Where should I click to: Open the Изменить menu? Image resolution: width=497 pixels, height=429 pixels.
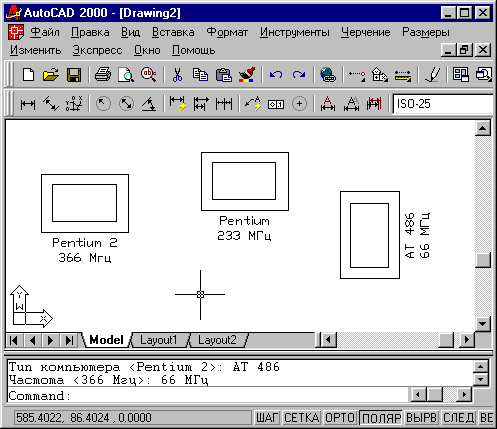35,50
